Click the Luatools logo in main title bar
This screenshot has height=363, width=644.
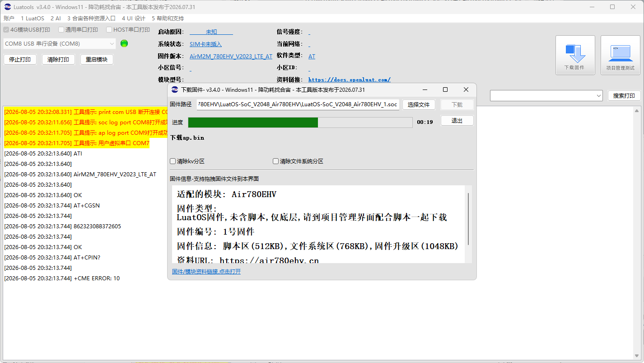(x=8, y=7)
